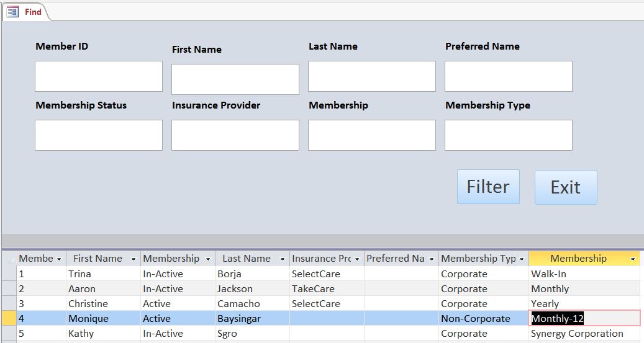644x343 pixels.
Task: Focus the First Name text box
Action: point(235,79)
